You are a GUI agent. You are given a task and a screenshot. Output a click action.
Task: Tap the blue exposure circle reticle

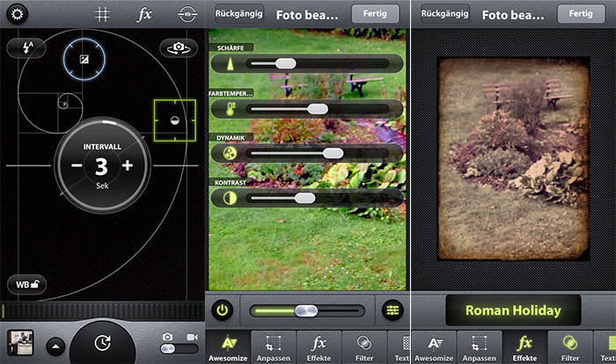[84, 59]
